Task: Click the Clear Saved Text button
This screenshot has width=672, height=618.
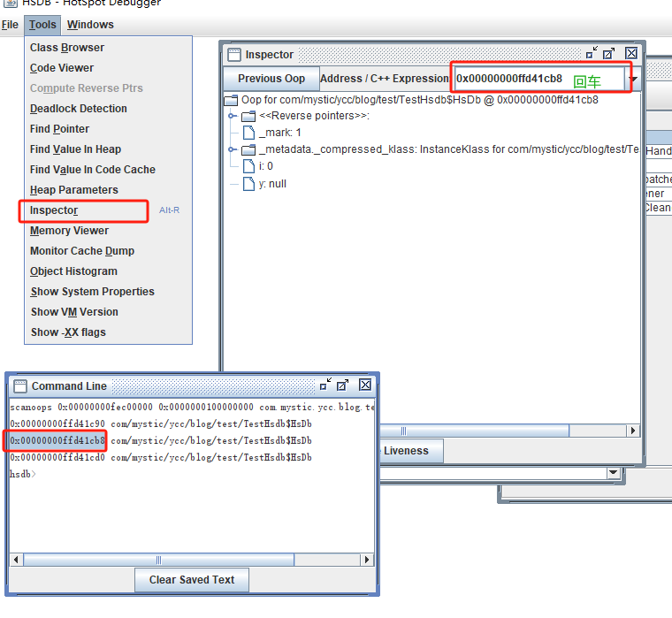Action: [192, 580]
